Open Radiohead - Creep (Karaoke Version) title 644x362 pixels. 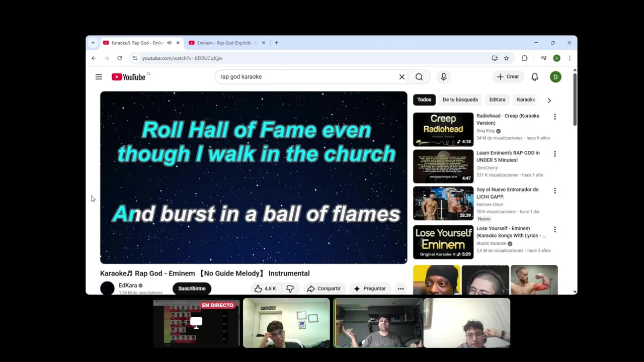point(508,119)
